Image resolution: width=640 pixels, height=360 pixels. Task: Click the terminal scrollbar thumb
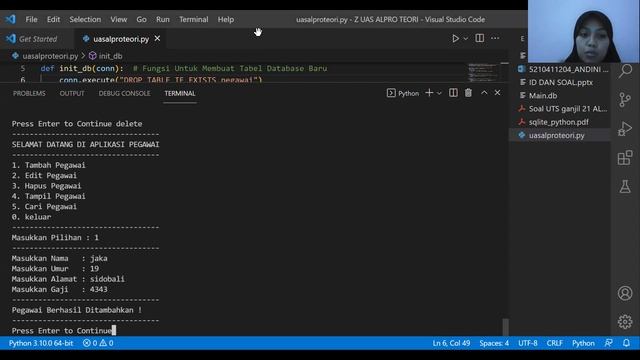point(505,327)
